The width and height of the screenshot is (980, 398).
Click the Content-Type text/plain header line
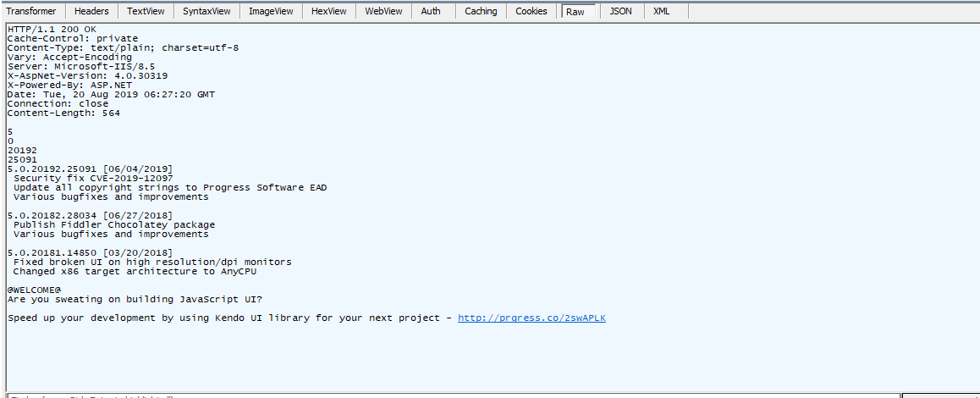(123, 48)
